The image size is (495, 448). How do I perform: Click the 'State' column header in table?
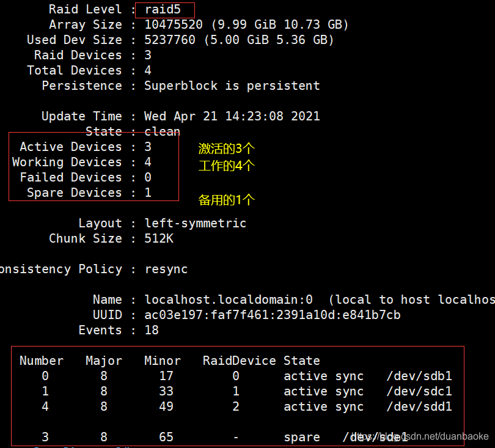pyautogui.click(x=302, y=361)
